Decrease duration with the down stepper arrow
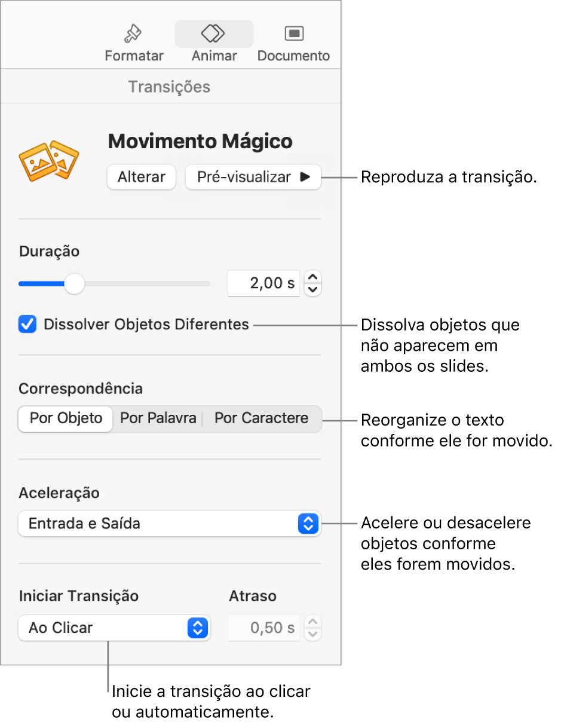This screenshot has width=561, height=728. [x=313, y=290]
